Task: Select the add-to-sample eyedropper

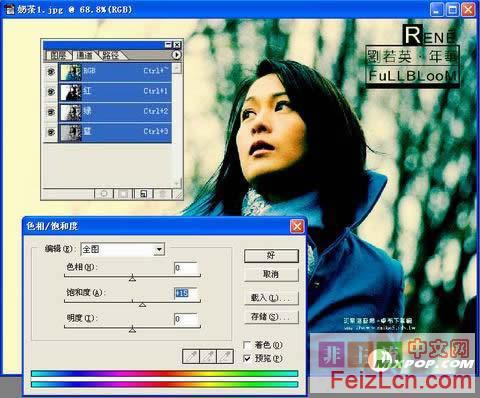Action: pyautogui.click(x=208, y=356)
